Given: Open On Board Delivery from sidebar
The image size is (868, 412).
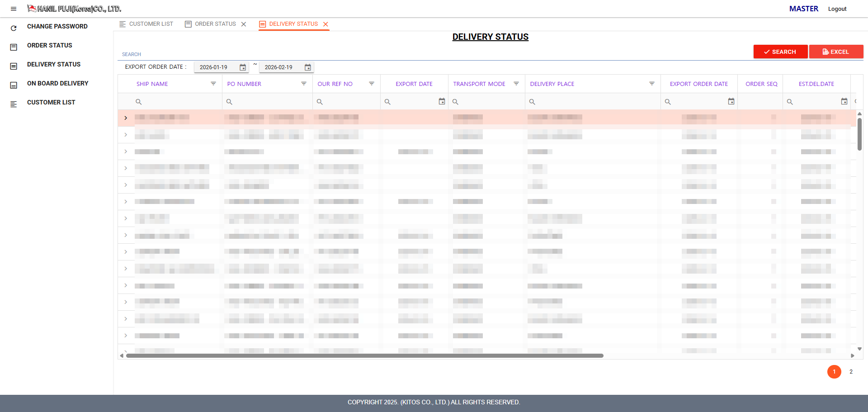Looking at the screenshot, I should pos(57,83).
